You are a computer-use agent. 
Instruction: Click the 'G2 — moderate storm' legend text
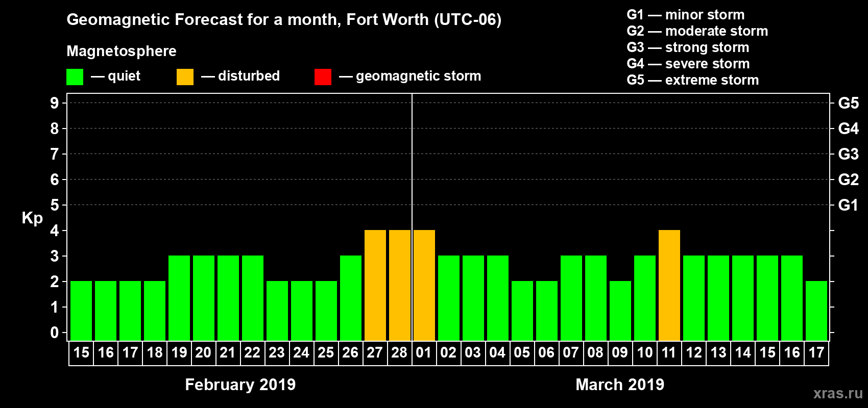click(697, 31)
